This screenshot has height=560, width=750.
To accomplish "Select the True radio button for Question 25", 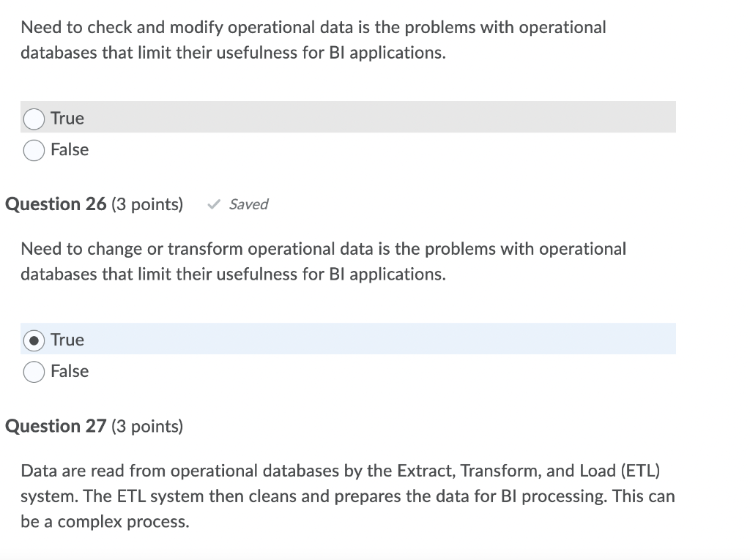I will 34,118.
